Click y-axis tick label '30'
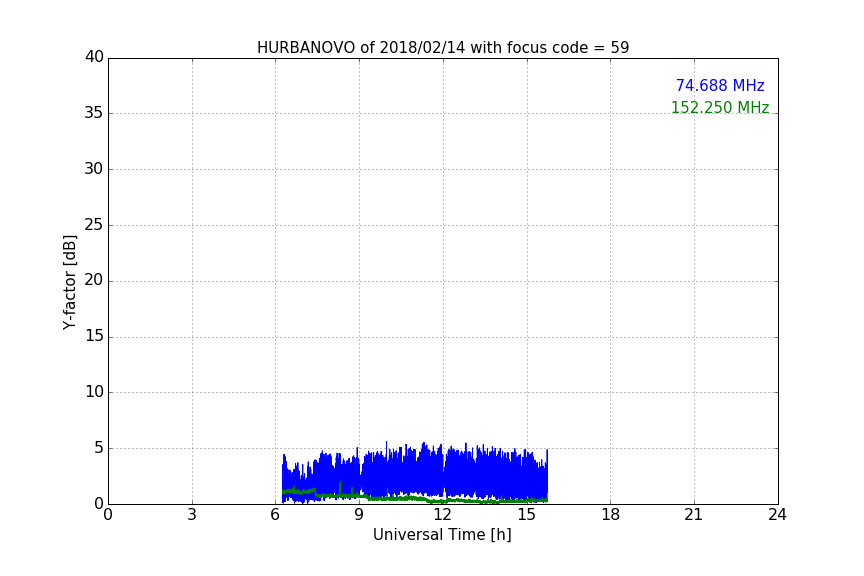The image size is (864, 576). (x=94, y=169)
